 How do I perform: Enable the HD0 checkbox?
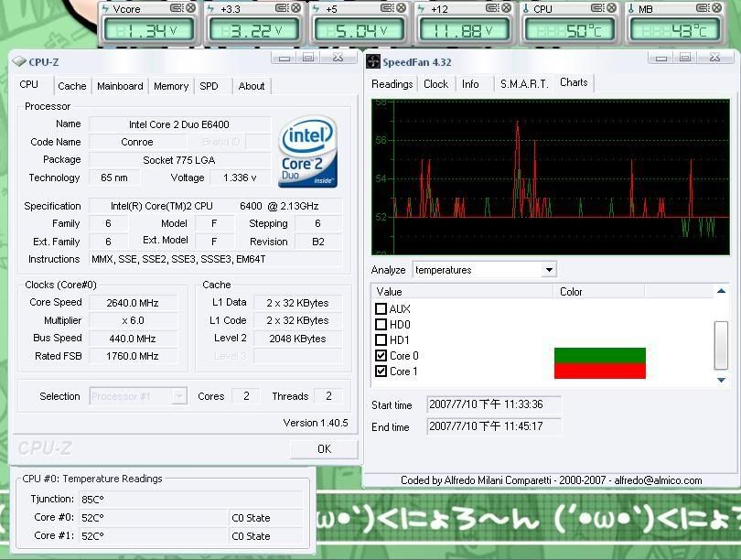pos(381,325)
